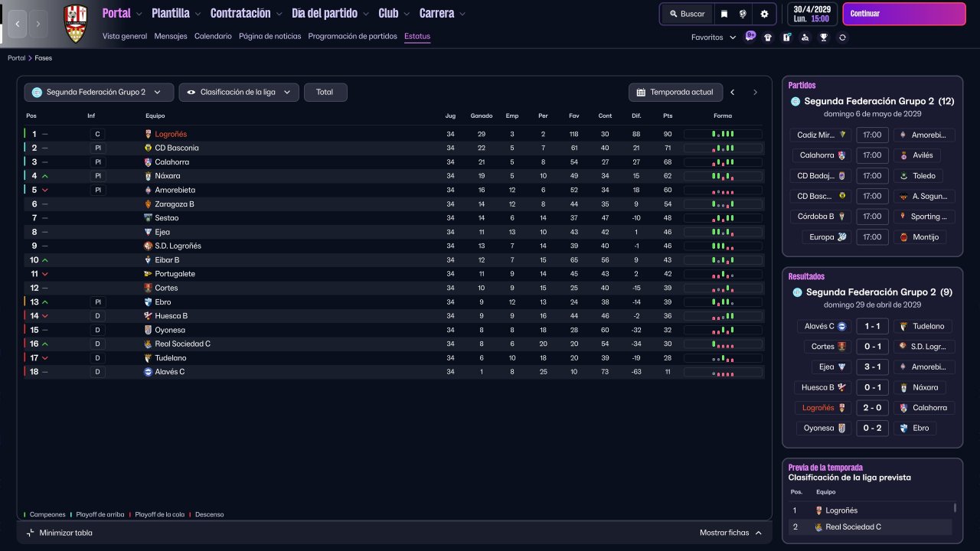Click the Montijo crest in the fixtures panel
The image size is (980, 551).
(x=903, y=237)
